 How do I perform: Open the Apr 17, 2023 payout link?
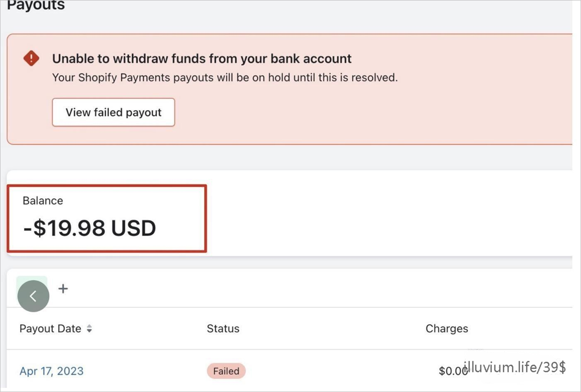click(51, 371)
